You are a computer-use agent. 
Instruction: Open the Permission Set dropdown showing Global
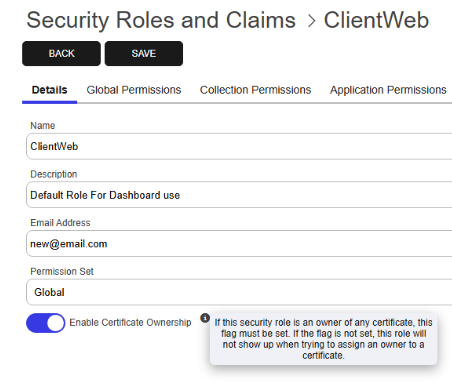tap(239, 292)
